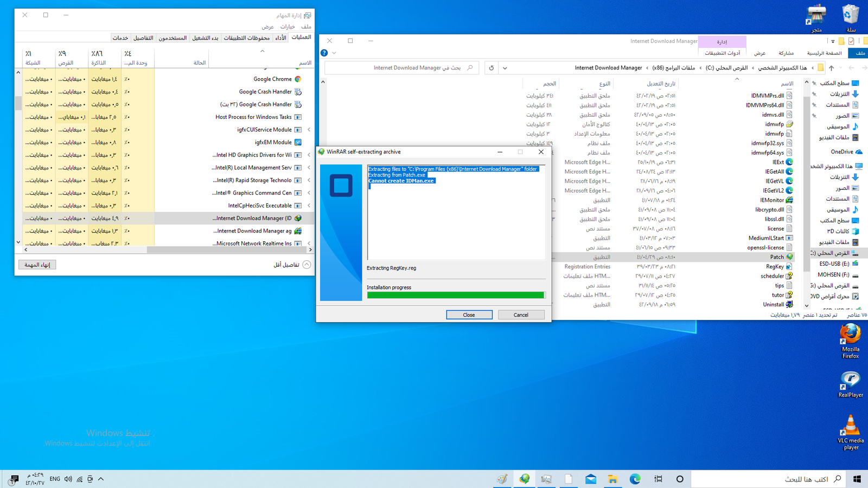Open the File tab in Explorer ribbon
868x488 pixels.
860,53
